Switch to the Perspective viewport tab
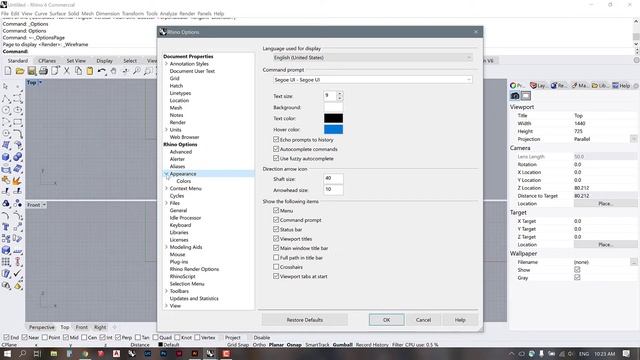This screenshot has height=360, width=640. (x=42, y=327)
